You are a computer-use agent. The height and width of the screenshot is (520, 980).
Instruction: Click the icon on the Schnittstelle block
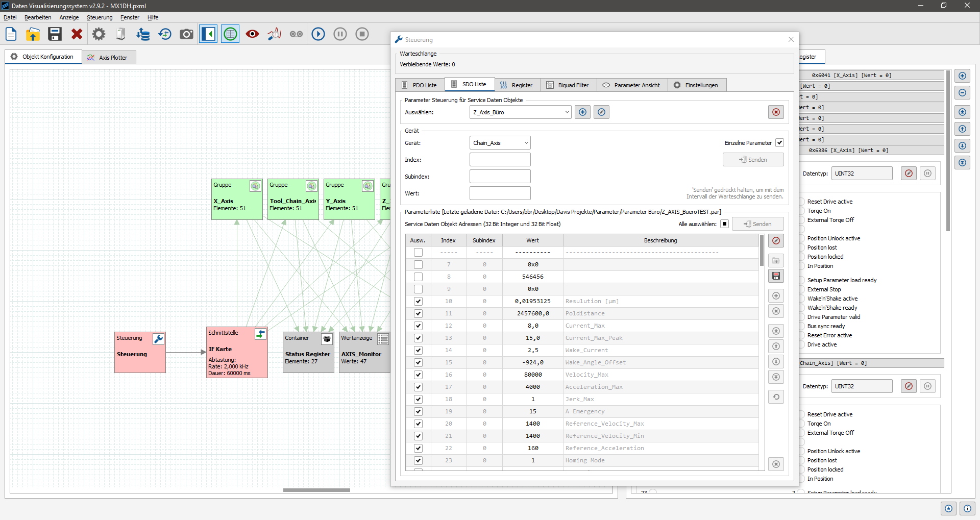(260, 334)
